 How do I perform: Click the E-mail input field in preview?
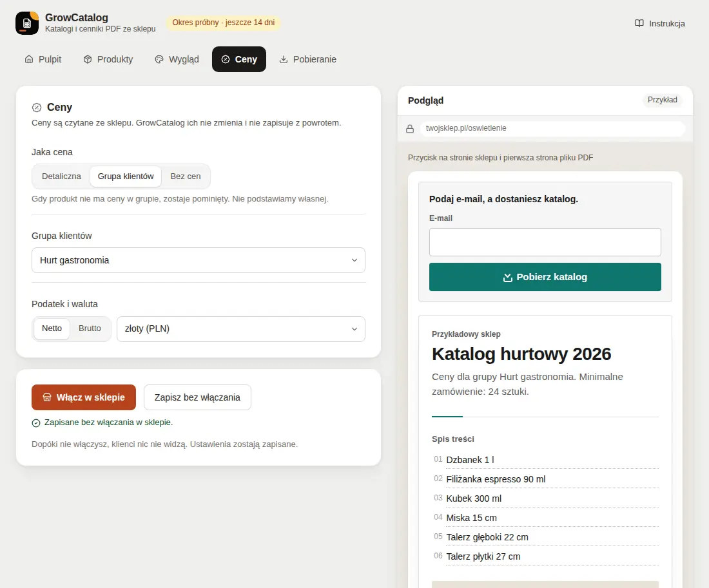(x=545, y=242)
